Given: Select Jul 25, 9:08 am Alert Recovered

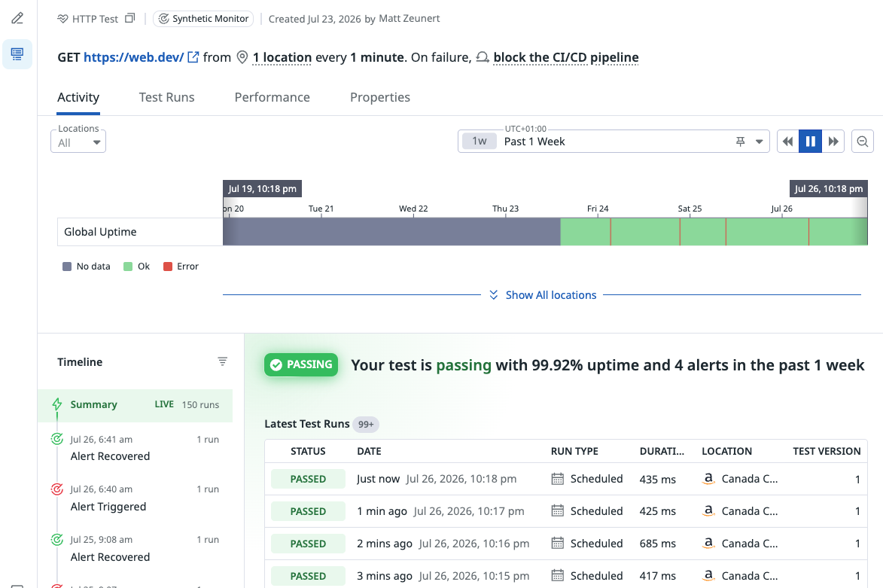Looking at the screenshot, I should (135, 548).
